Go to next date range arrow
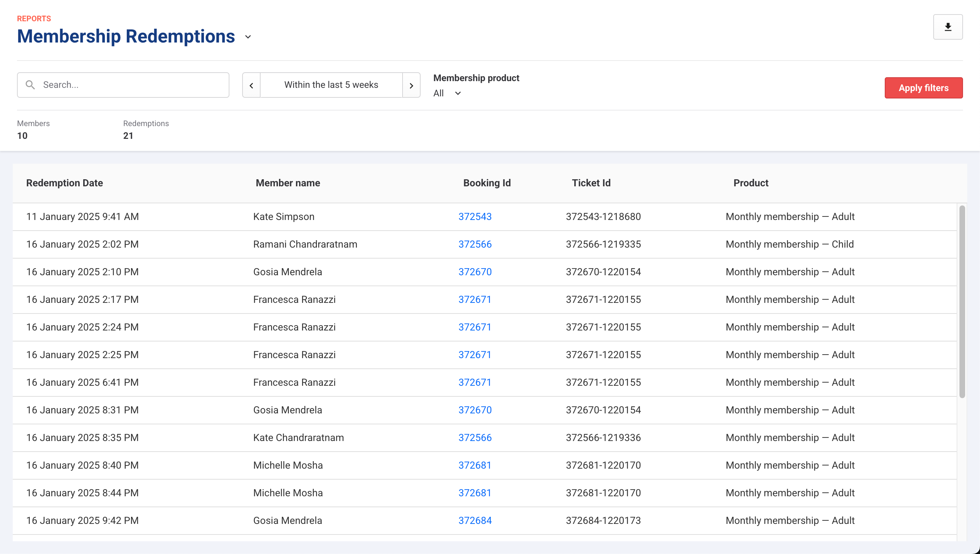Viewport: 980px width, 554px height. tap(411, 85)
